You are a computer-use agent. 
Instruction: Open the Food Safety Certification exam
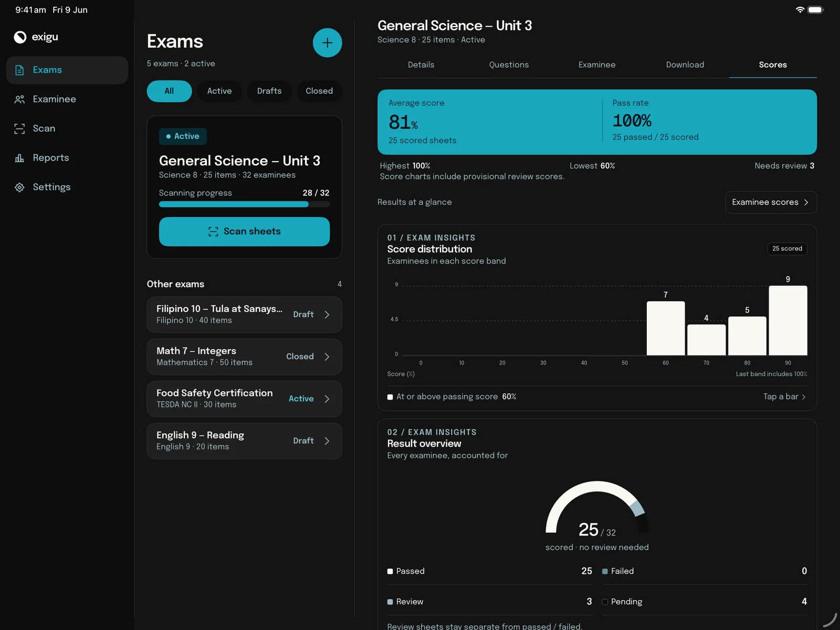(244, 399)
